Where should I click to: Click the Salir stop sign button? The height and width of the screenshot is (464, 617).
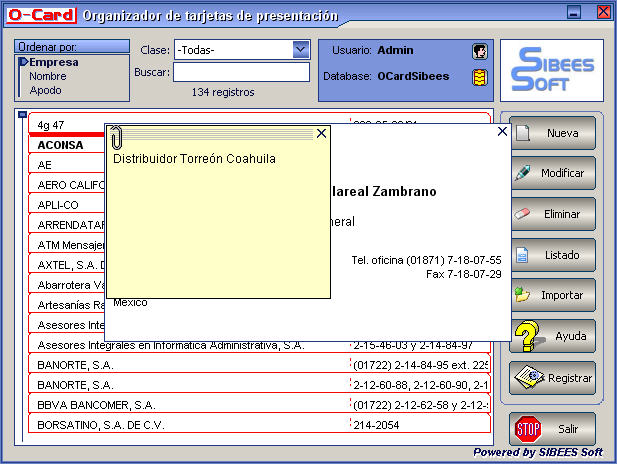click(552, 429)
